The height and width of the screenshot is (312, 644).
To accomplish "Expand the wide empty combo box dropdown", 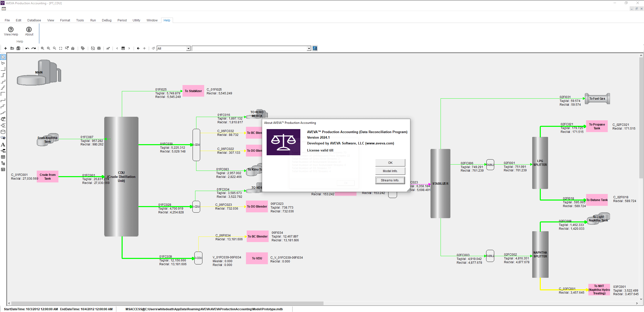I will [309, 49].
